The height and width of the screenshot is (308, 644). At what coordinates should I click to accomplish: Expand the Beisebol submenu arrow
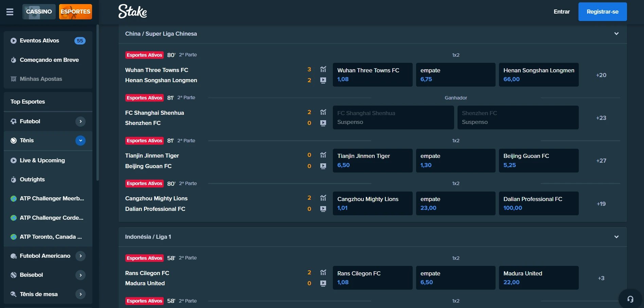click(x=80, y=275)
